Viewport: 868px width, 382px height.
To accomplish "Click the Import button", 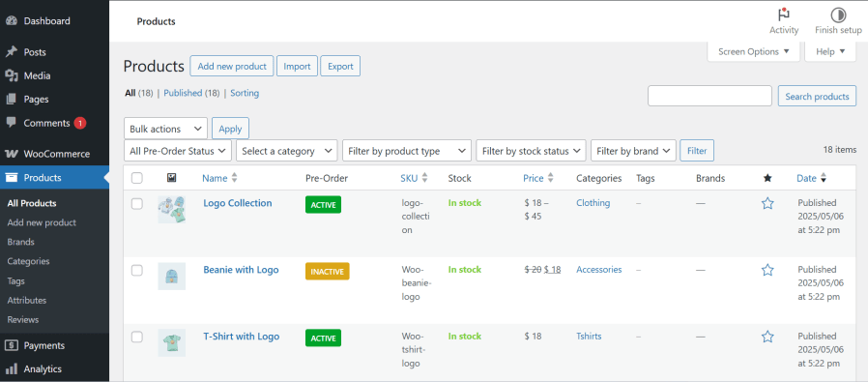I will (298, 66).
